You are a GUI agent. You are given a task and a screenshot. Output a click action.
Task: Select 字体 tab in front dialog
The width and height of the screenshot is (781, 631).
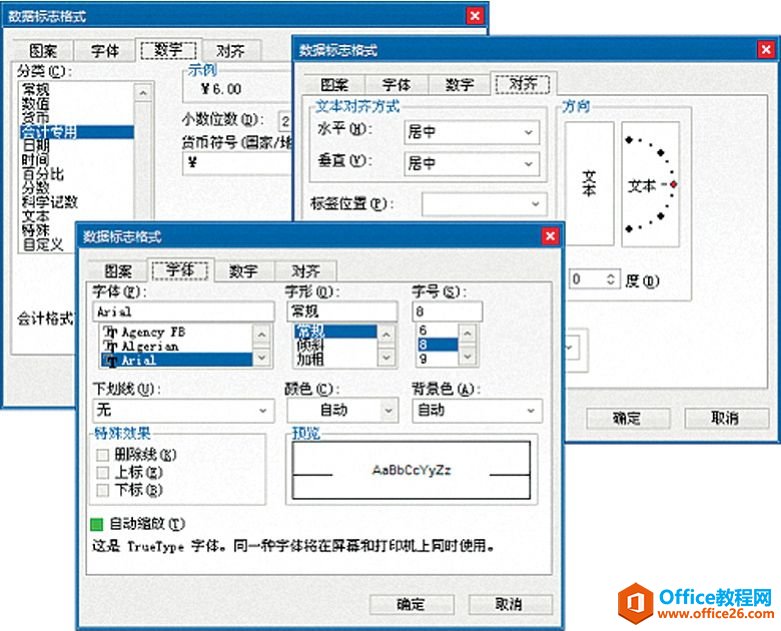point(180,270)
